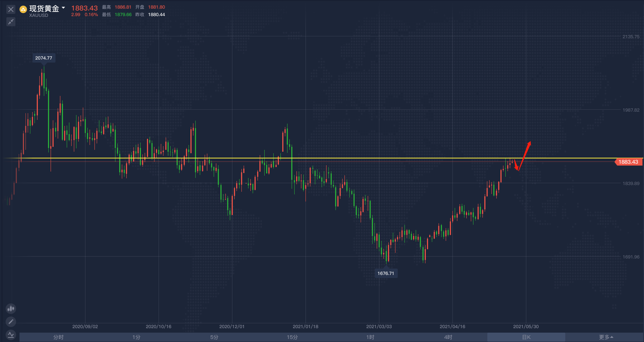
Task: Click the 1691.96 price axis label
Action: (x=631, y=257)
